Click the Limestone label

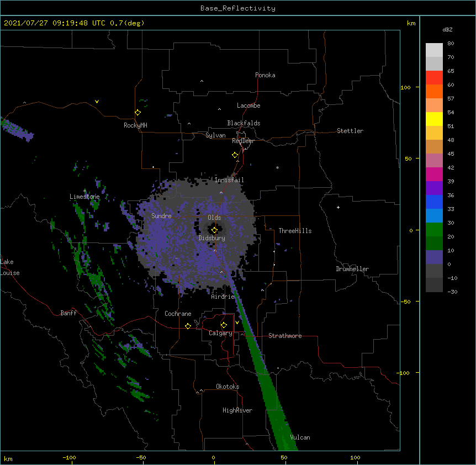click(x=84, y=197)
